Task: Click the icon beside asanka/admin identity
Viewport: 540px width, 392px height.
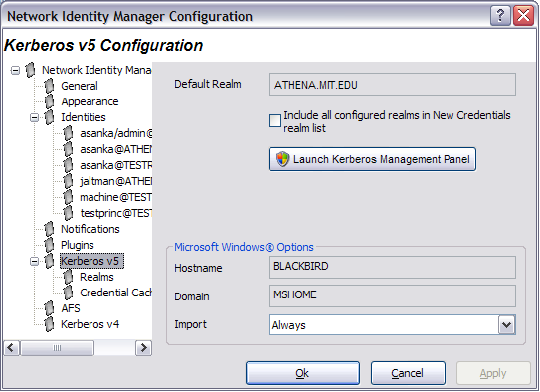Action: [x=69, y=133]
